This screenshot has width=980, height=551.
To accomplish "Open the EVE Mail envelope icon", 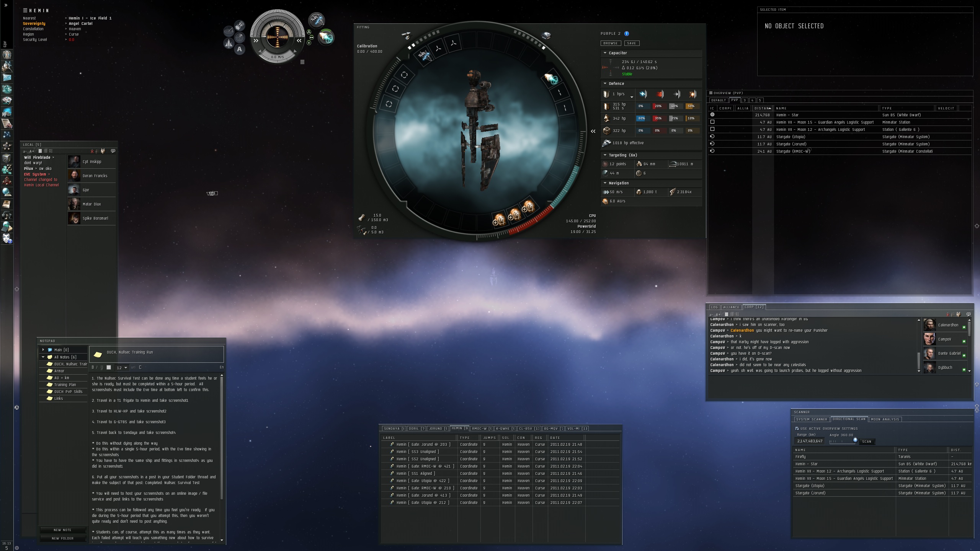I will tap(7, 78).
